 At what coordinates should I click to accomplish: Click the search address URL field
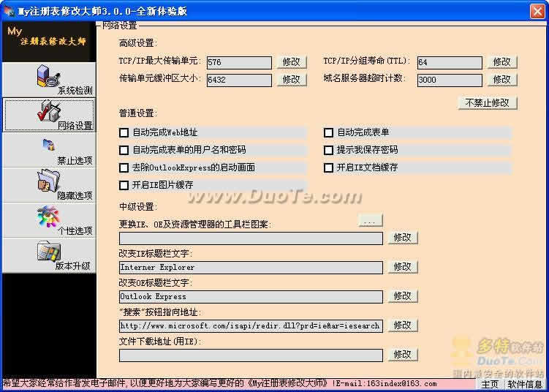251,325
